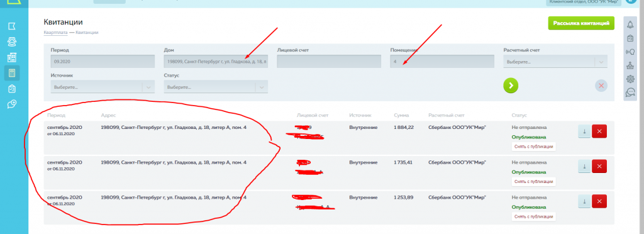Expand the Расчетный счет dropdown

point(555,62)
